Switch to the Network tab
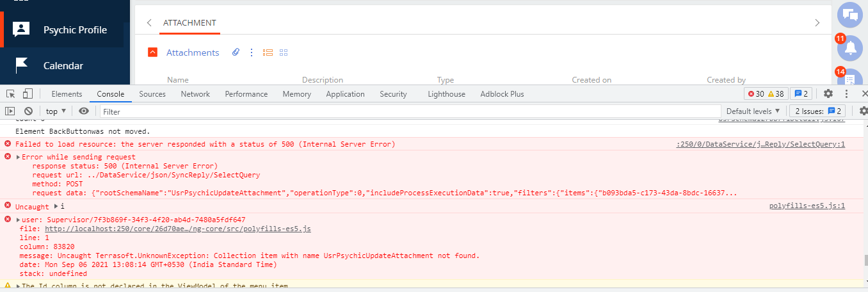Screen dimensions: 868x292 tap(195, 93)
